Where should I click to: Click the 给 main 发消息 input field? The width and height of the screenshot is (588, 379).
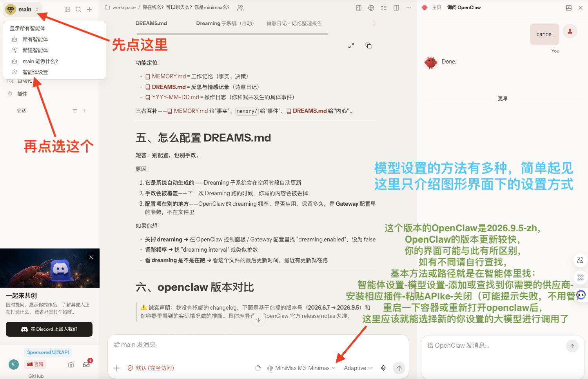[258, 345]
